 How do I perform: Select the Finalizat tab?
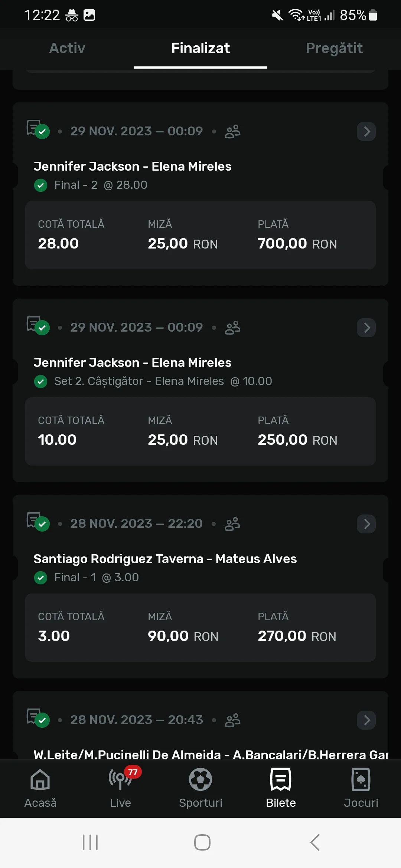pos(200,48)
